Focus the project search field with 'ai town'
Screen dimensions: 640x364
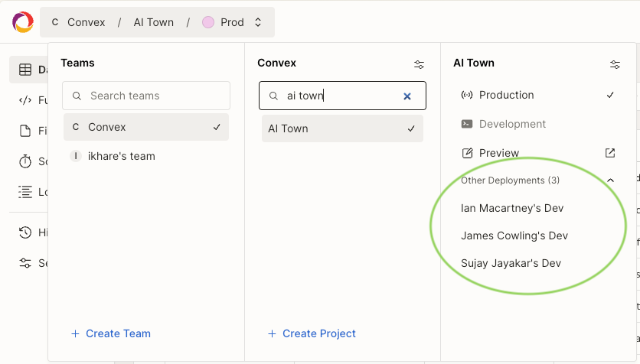[x=342, y=96]
